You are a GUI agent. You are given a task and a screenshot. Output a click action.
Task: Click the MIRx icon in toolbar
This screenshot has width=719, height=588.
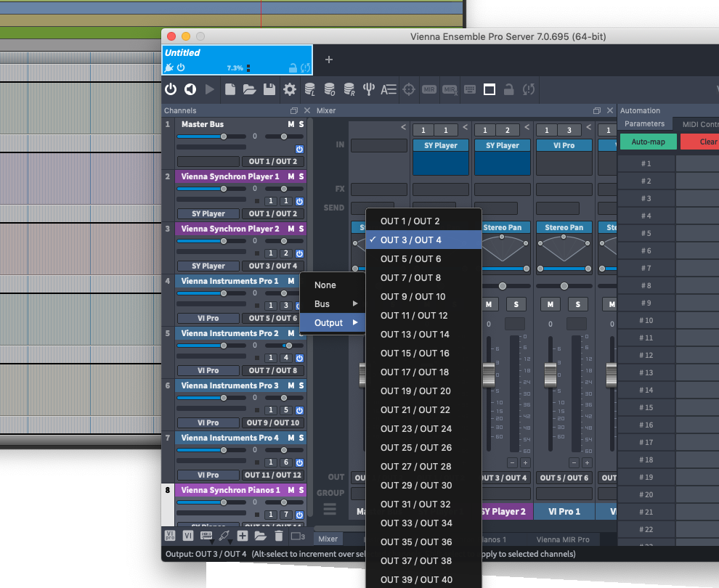coord(450,89)
